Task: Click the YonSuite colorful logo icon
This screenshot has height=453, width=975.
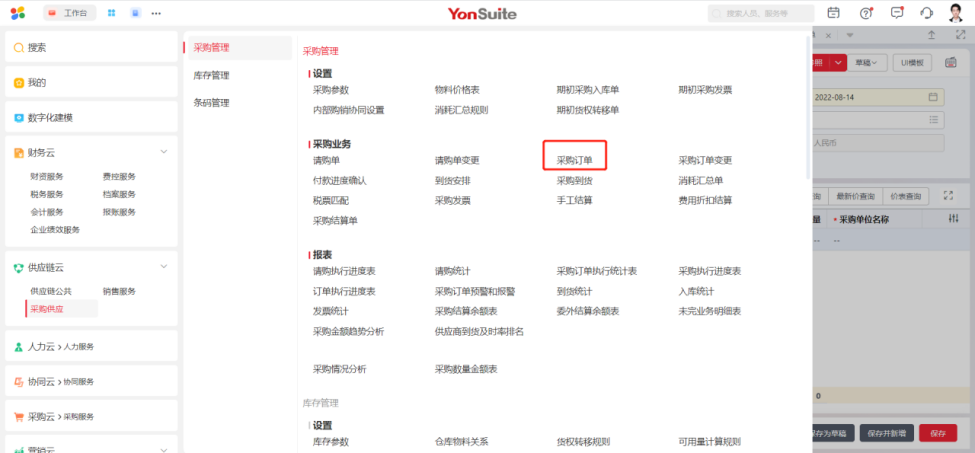Action: click(x=17, y=13)
